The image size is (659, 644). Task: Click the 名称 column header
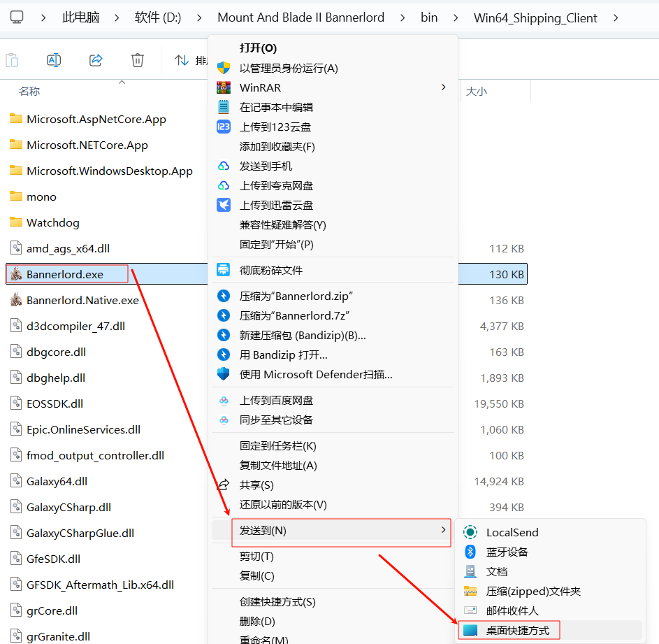point(29,92)
